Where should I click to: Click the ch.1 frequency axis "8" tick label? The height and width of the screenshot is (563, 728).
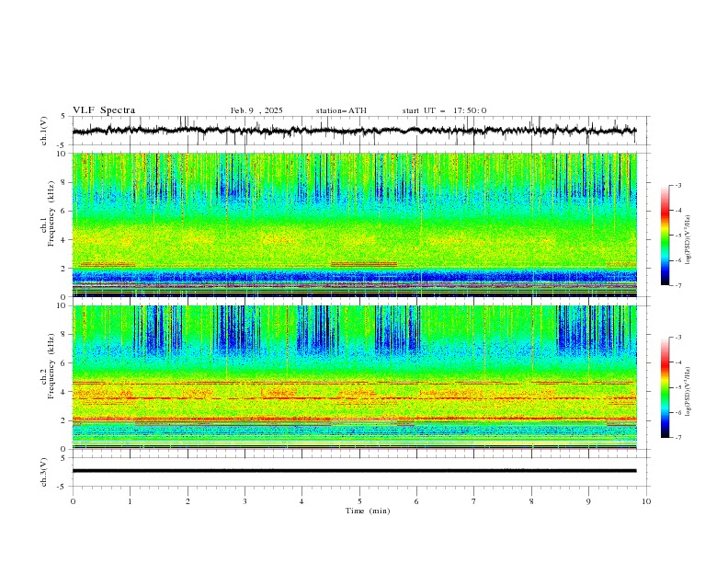[x=64, y=182]
